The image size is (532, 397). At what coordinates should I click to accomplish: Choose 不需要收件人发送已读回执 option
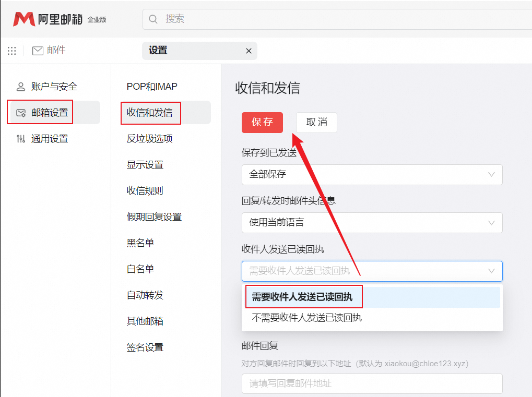[307, 318]
